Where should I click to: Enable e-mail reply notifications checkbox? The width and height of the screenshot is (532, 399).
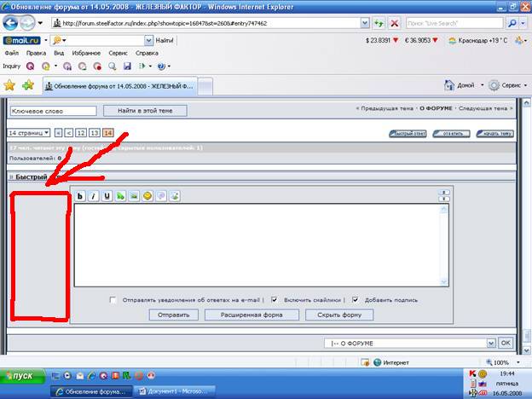[113, 300]
